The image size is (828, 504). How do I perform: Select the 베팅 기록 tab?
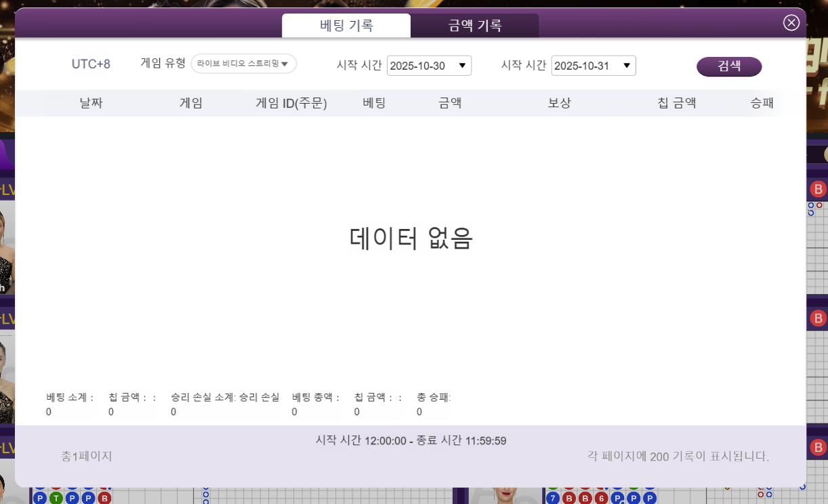pos(346,26)
